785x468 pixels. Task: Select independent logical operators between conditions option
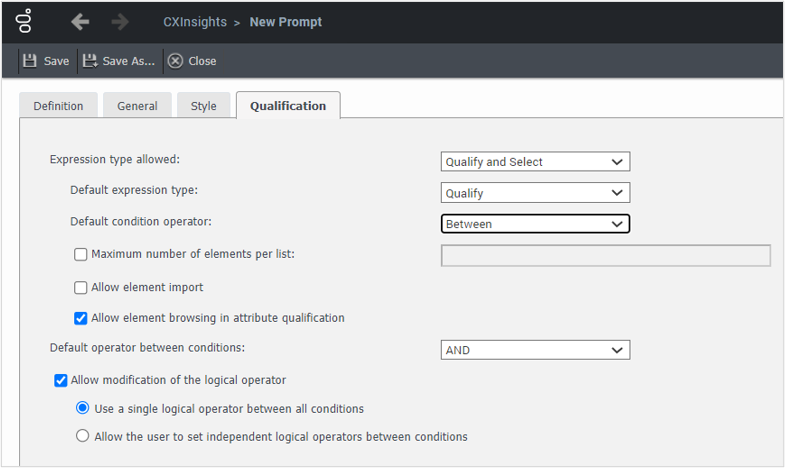tap(83, 437)
